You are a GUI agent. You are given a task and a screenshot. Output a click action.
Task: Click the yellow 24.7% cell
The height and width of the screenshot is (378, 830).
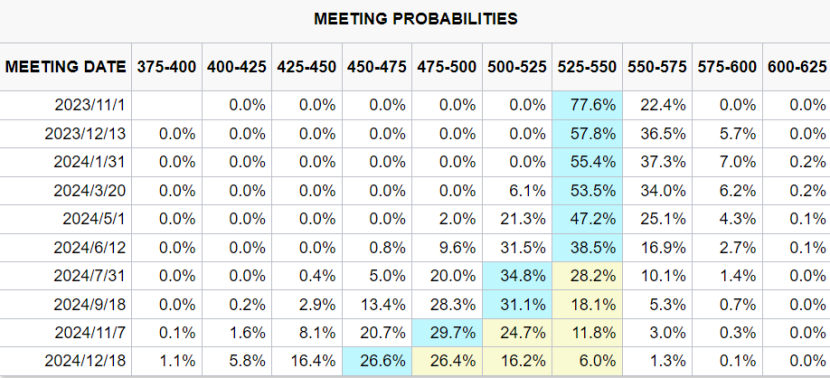517,333
